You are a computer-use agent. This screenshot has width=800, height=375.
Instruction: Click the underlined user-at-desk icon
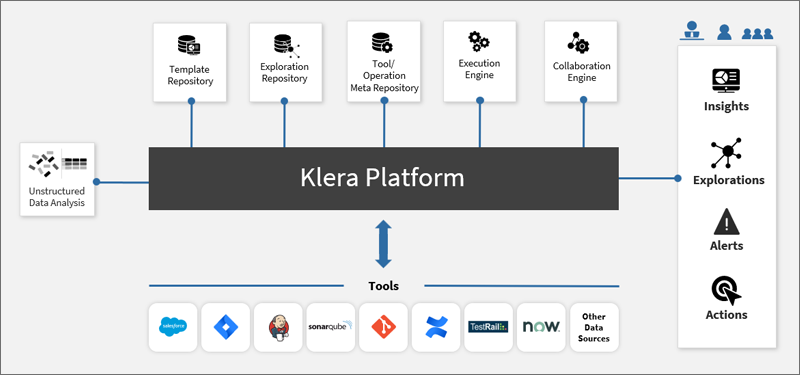(x=692, y=31)
